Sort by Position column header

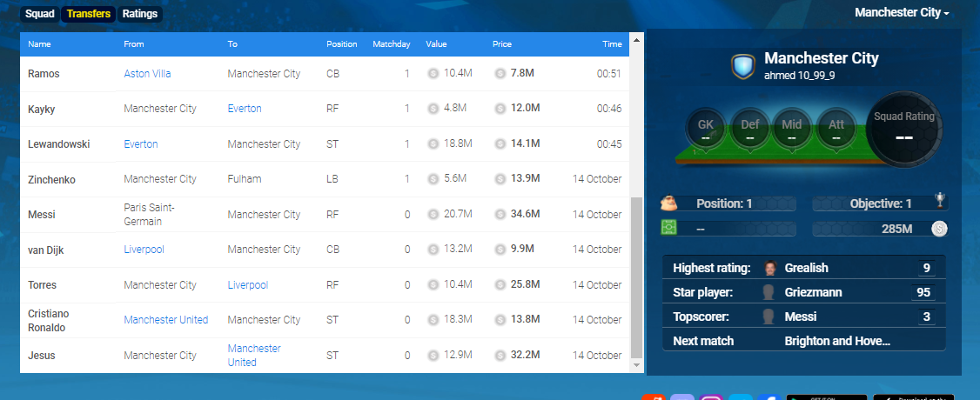click(342, 44)
